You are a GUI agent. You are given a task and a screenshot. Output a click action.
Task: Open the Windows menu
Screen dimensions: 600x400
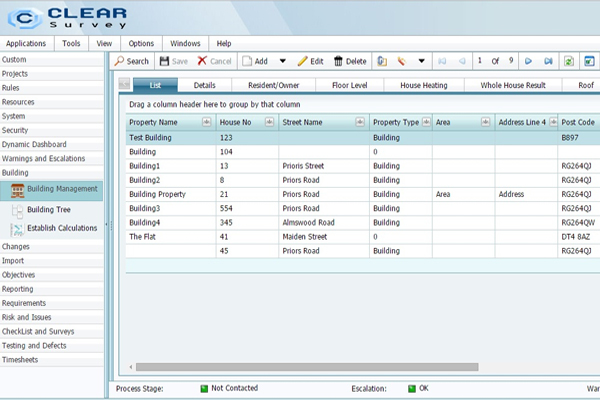185,43
